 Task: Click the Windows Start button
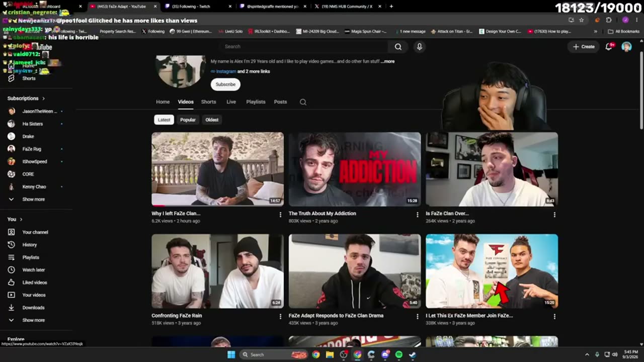coord(231,354)
